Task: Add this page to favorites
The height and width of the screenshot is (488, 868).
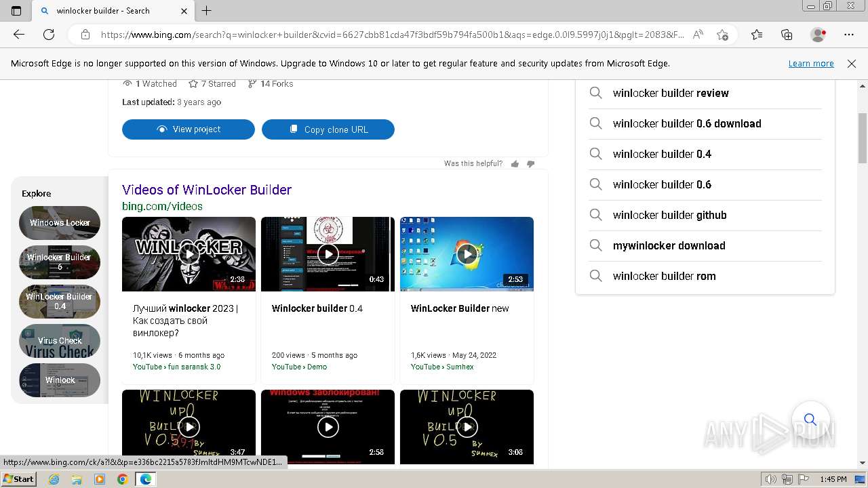Action: [722, 35]
